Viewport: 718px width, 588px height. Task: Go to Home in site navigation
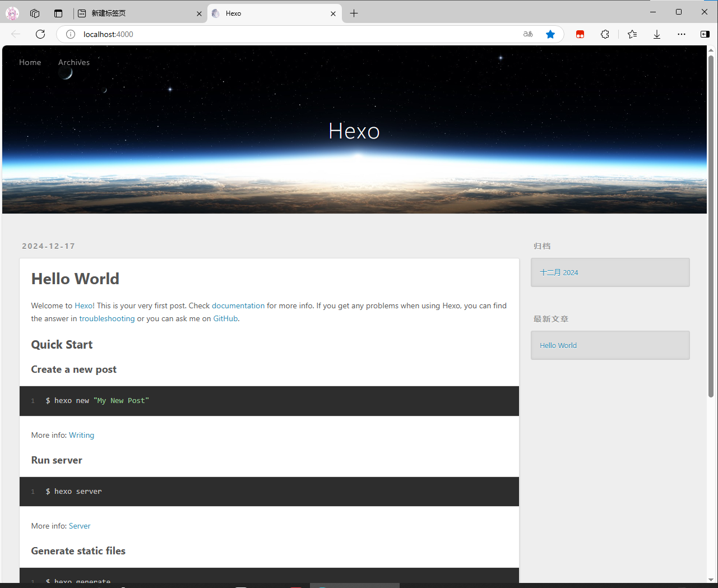(x=30, y=62)
